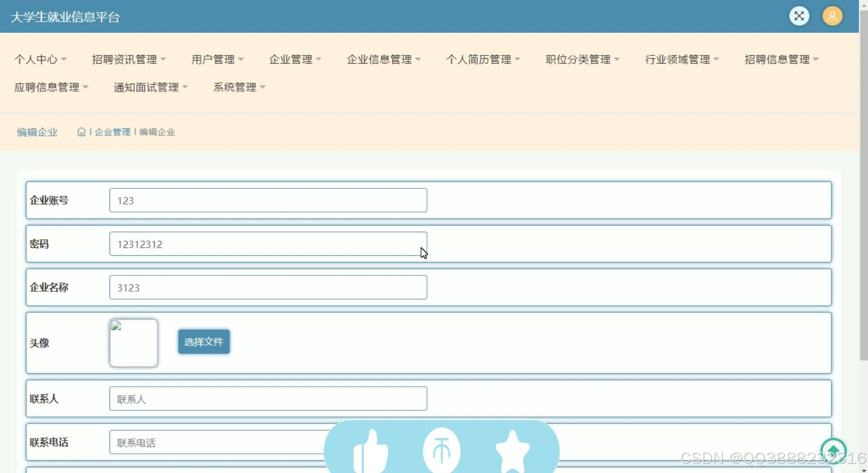
Task: Click the 头像 image preview thumbnail
Action: (134, 343)
